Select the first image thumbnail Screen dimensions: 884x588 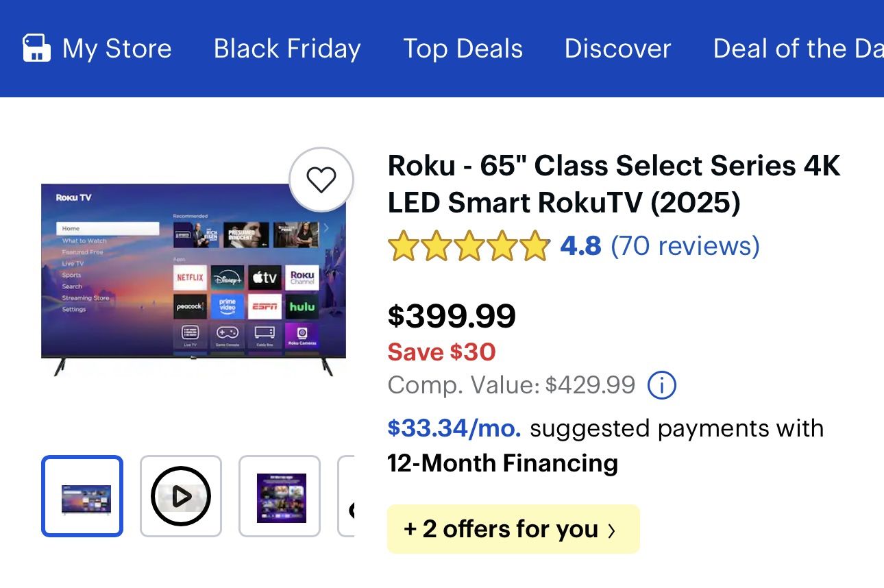82,495
